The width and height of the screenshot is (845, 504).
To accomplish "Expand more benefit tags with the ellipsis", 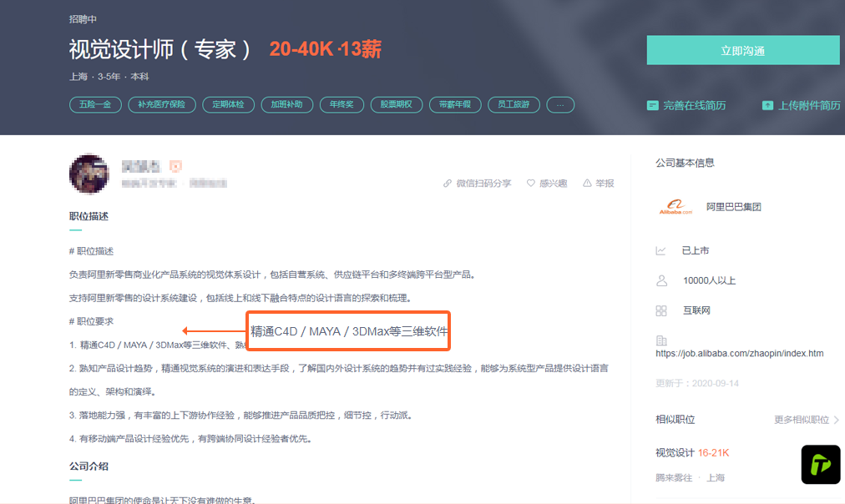I will pos(560,104).
